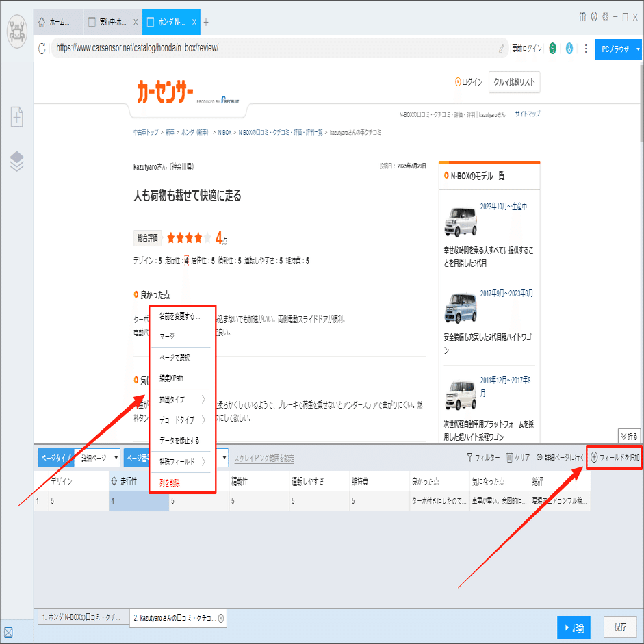Click the スクレイピング範囲を設定 link

[x=264, y=459]
